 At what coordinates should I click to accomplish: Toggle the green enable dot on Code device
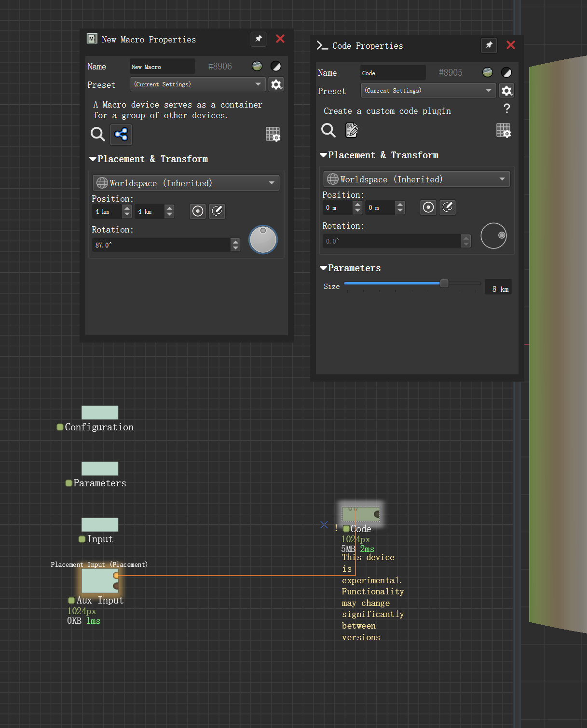pyautogui.click(x=346, y=529)
